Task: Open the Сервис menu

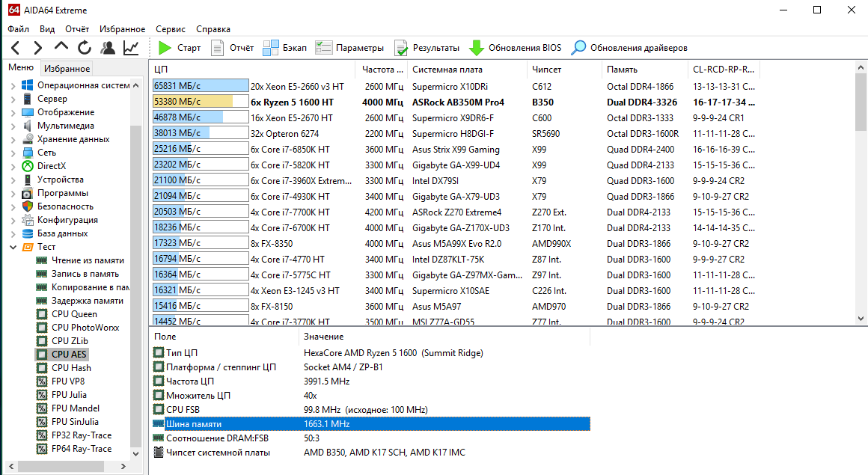Action: [171, 28]
